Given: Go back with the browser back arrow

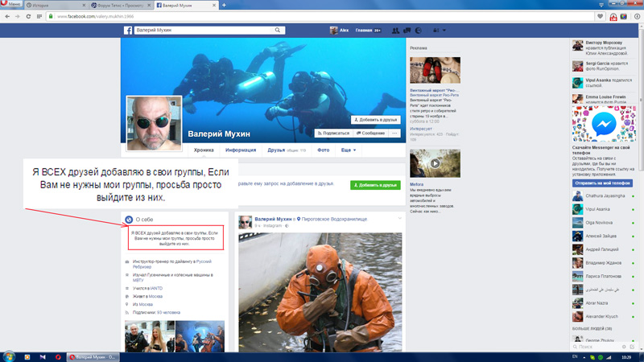Looking at the screenshot, I should coord(7,16).
